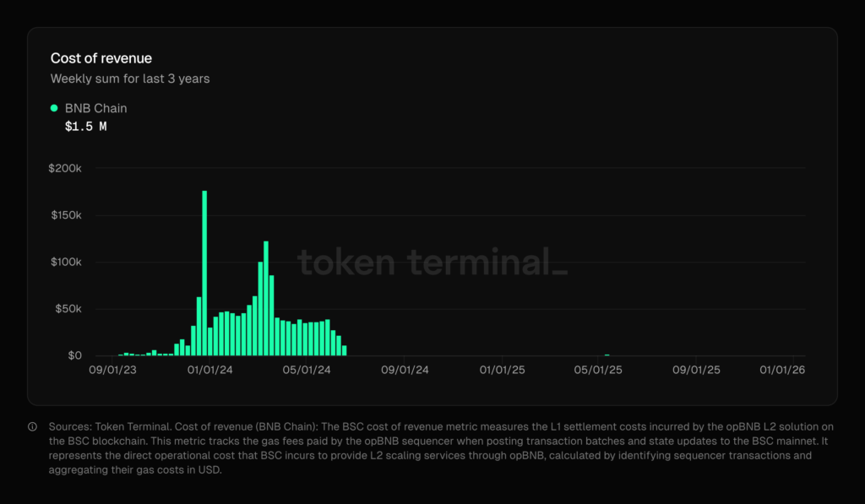Image resolution: width=865 pixels, height=504 pixels.
Task: Select the 09/01/23 x-axis date label
Action: (x=113, y=371)
